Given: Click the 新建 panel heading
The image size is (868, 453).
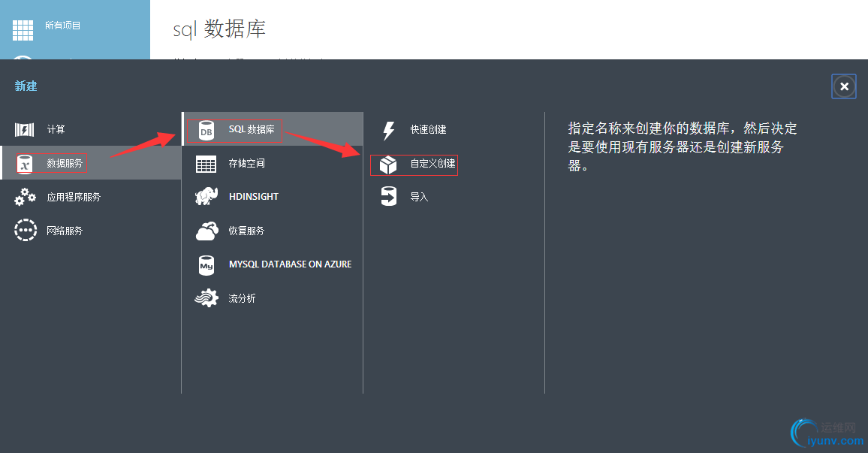Looking at the screenshot, I should [x=26, y=86].
